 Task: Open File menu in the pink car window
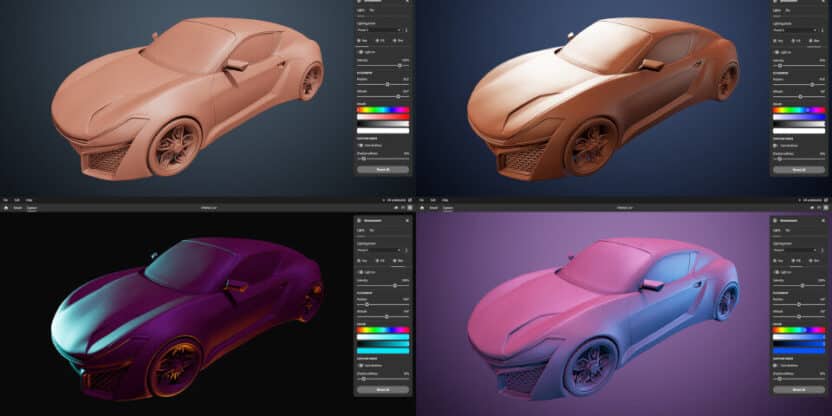pos(421,200)
